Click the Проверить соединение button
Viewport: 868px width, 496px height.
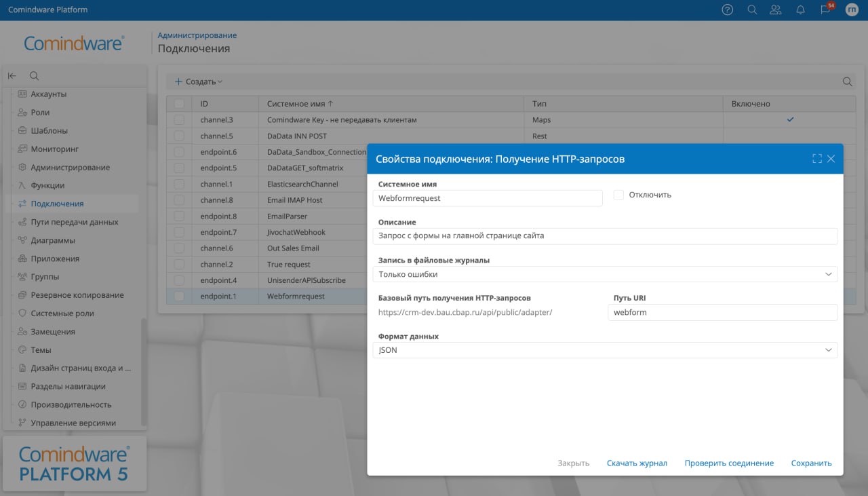(x=729, y=463)
